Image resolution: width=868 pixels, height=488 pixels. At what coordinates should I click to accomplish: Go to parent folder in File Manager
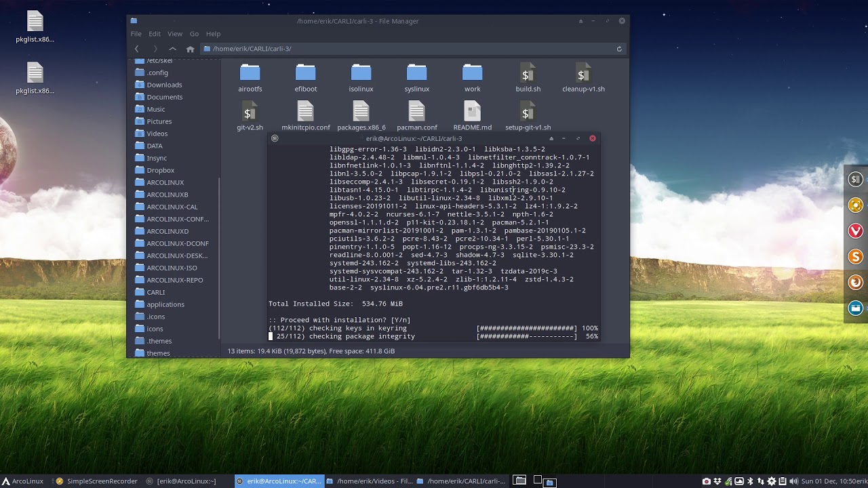click(172, 49)
